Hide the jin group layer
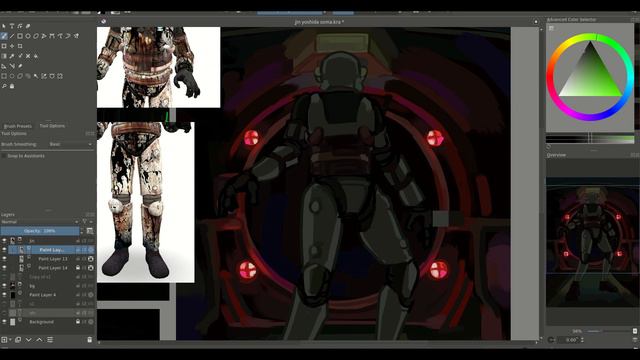640x360 pixels. click(x=4, y=241)
